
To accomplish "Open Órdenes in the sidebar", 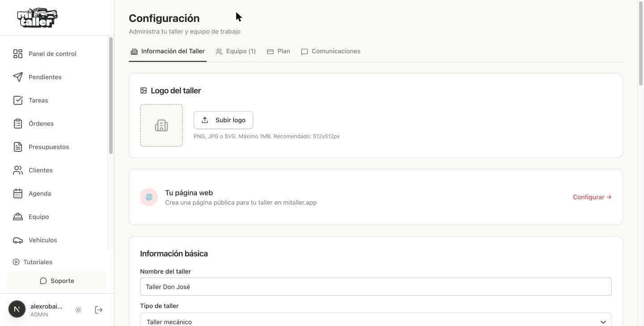I will 54,124.
